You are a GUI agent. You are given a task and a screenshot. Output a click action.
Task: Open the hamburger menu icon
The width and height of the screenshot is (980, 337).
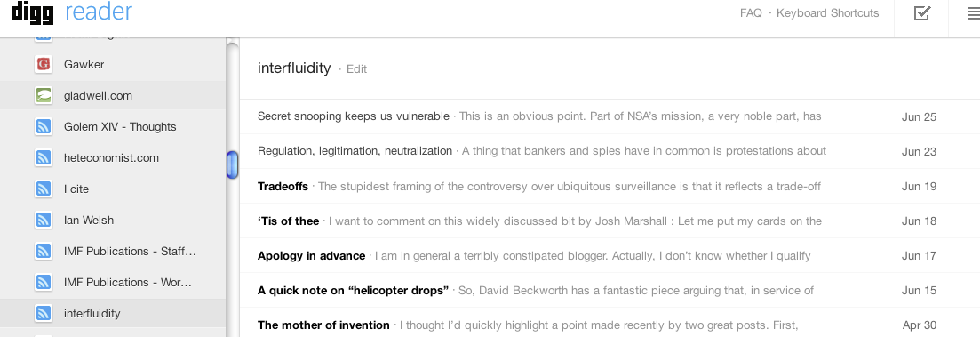click(973, 13)
